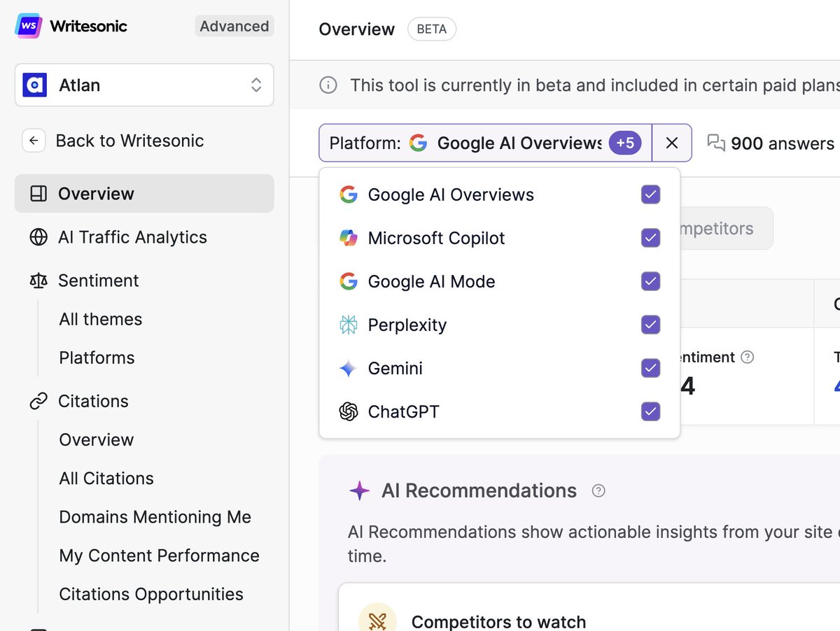Click the BETA badge next to Overview

pos(432,29)
